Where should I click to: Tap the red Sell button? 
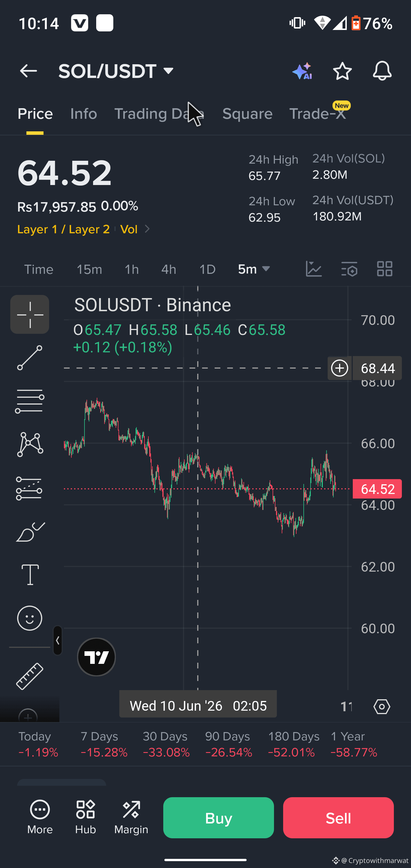tap(338, 818)
